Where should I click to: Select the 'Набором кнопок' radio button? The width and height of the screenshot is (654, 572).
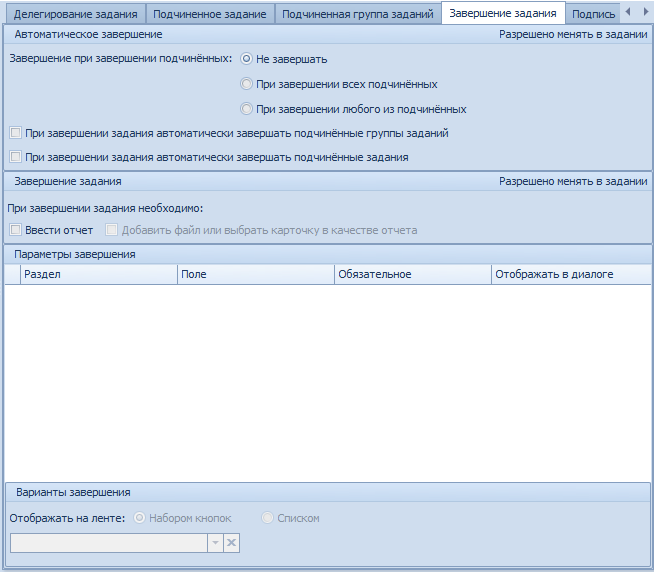tap(139, 518)
